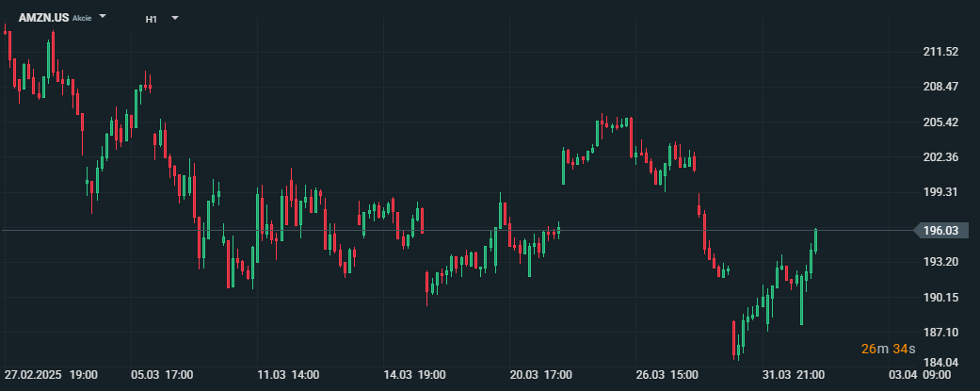Click the 31.03 21:00 time label
Image resolution: width=980 pixels, height=391 pixels.
793,375
